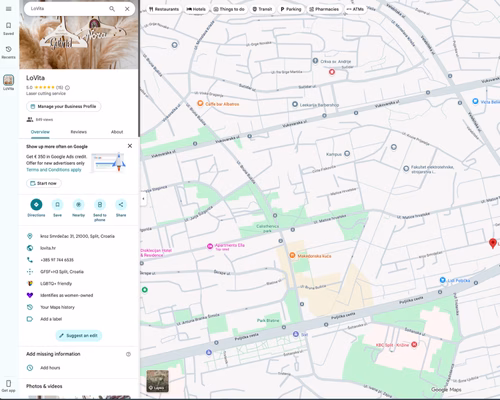Clear the search with X icon
This screenshot has width=500, height=400.
(x=127, y=9)
